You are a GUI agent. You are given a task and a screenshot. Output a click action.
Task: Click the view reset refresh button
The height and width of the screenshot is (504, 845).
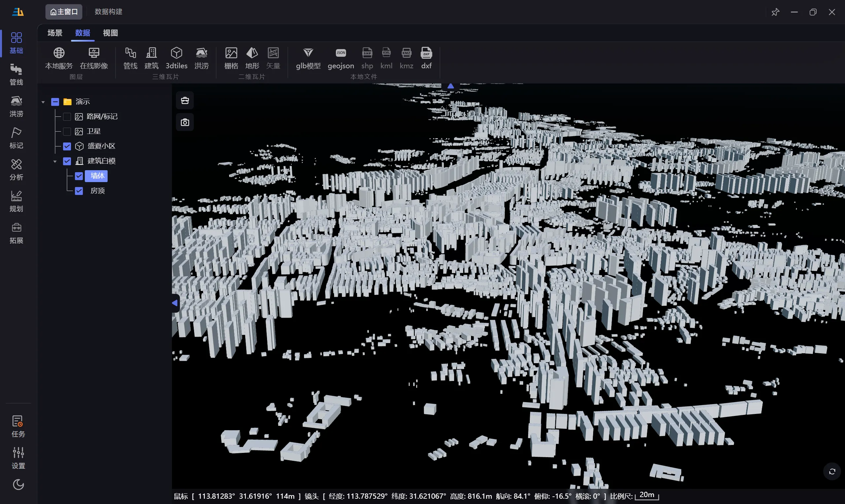point(832,471)
